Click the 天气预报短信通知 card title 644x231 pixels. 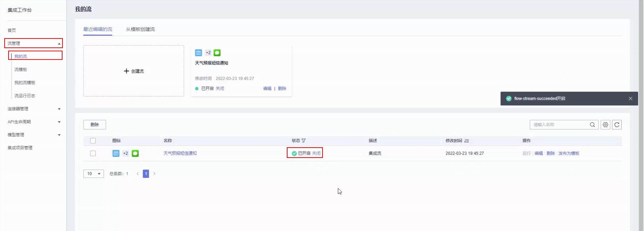click(x=211, y=63)
